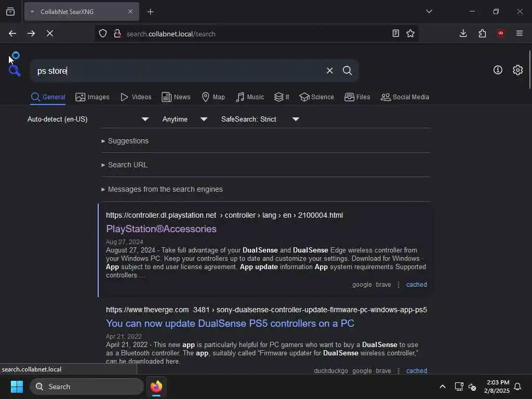List all tabs with the chevron button
532x399 pixels.
point(429,11)
